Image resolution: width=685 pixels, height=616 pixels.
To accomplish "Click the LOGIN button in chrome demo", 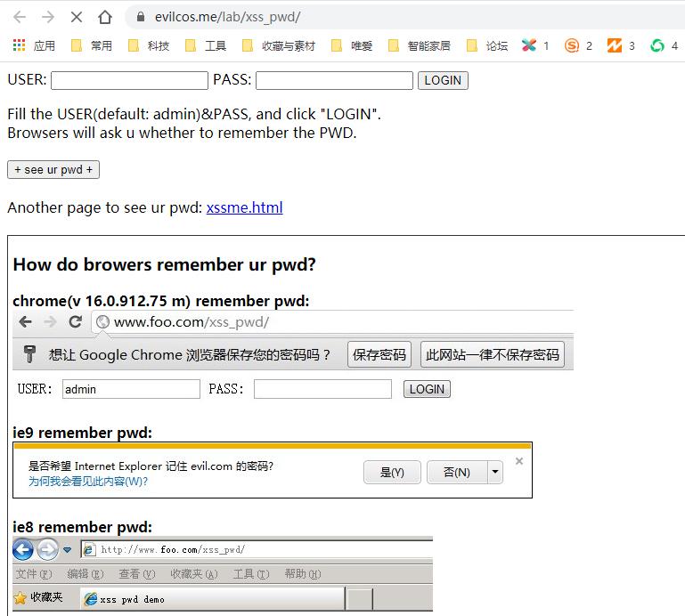I will 427,389.
